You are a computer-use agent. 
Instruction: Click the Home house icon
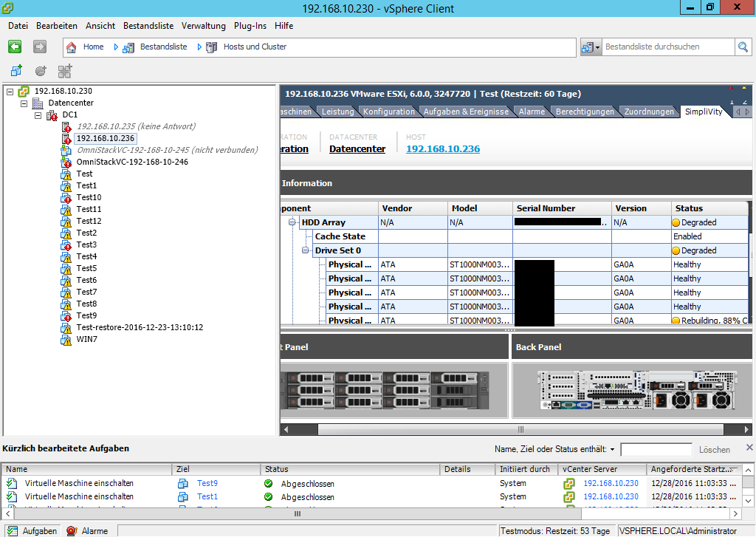point(72,47)
